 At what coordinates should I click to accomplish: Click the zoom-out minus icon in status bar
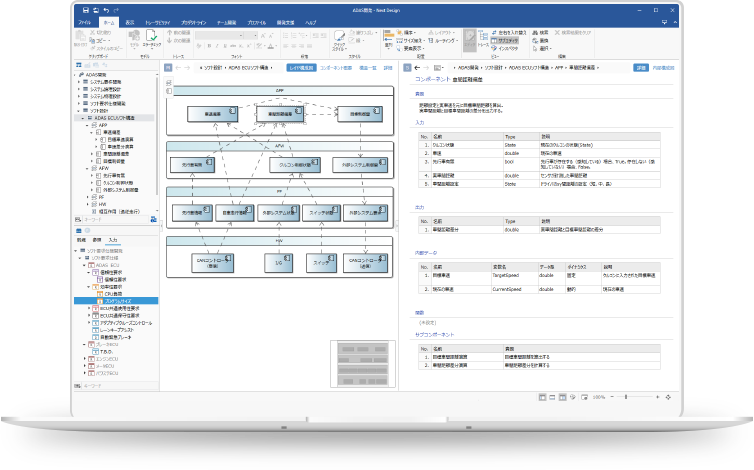tap(612, 397)
